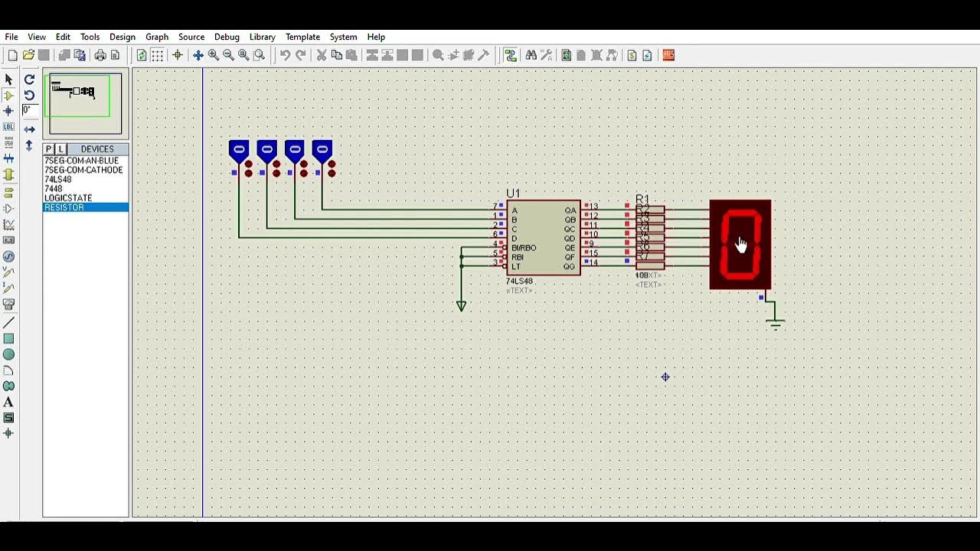
Task: Zoom to a selected area
Action: [x=260, y=55]
